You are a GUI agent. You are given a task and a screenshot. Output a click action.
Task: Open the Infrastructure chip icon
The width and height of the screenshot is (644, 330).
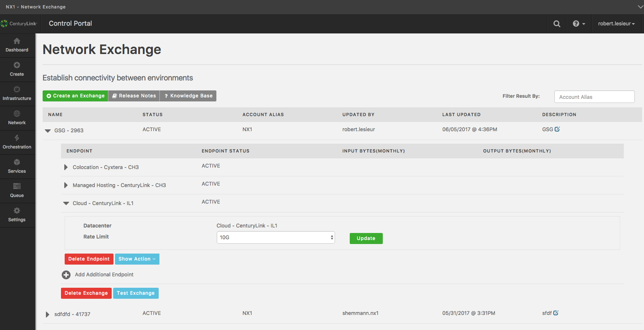tap(17, 89)
